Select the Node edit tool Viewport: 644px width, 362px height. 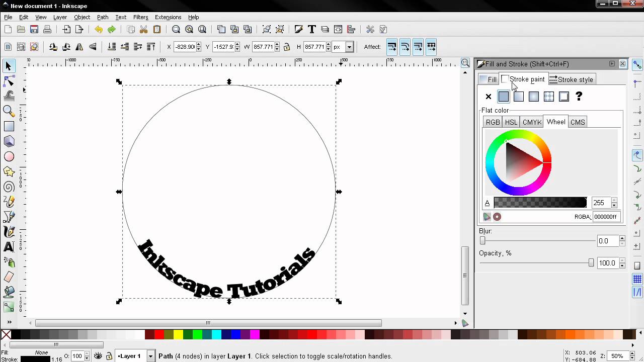click(x=9, y=81)
